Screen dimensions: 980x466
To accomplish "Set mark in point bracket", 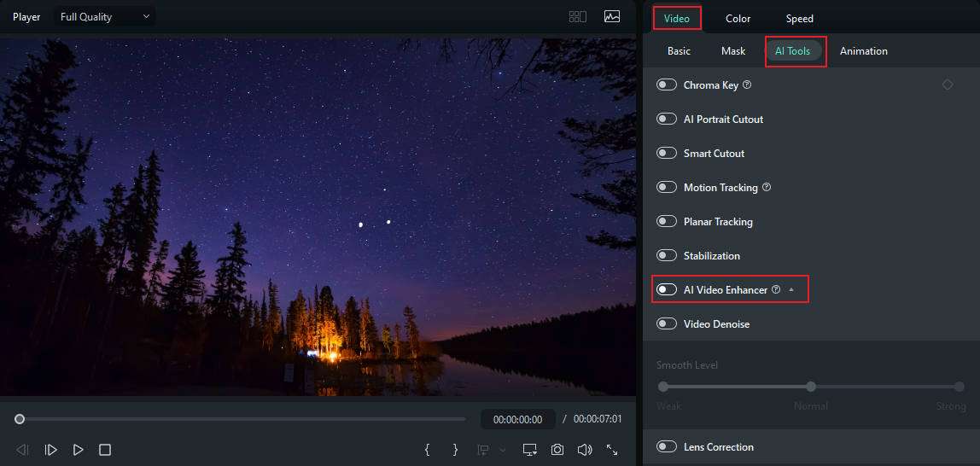I will (428, 450).
